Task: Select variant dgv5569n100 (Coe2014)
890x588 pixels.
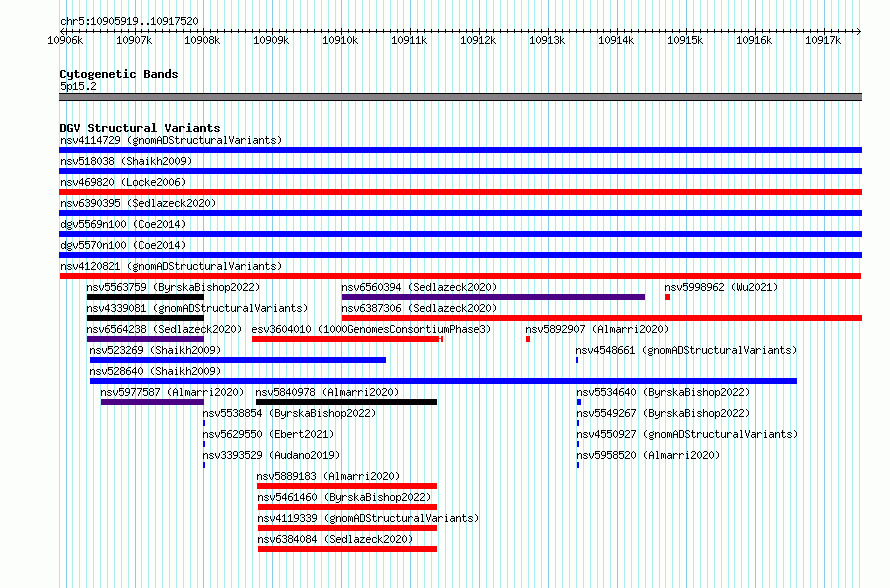Action: 123,224
